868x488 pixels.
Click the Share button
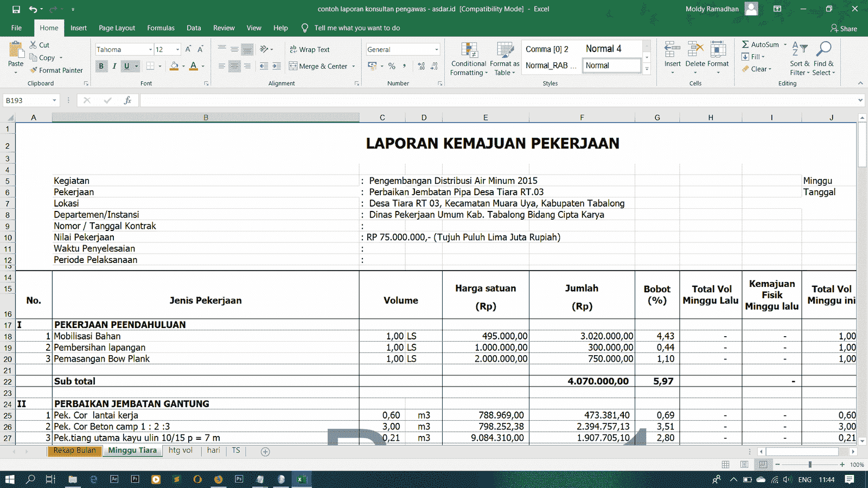(x=844, y=28)
